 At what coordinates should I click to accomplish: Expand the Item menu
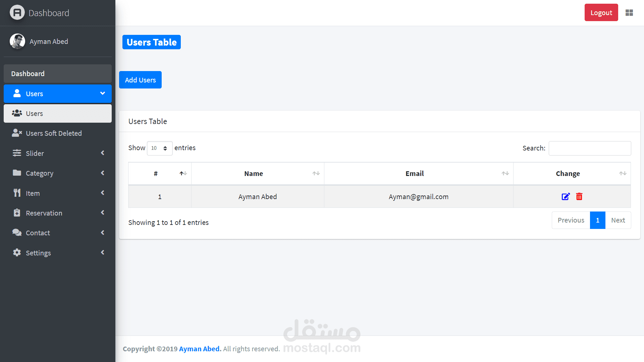58,193
